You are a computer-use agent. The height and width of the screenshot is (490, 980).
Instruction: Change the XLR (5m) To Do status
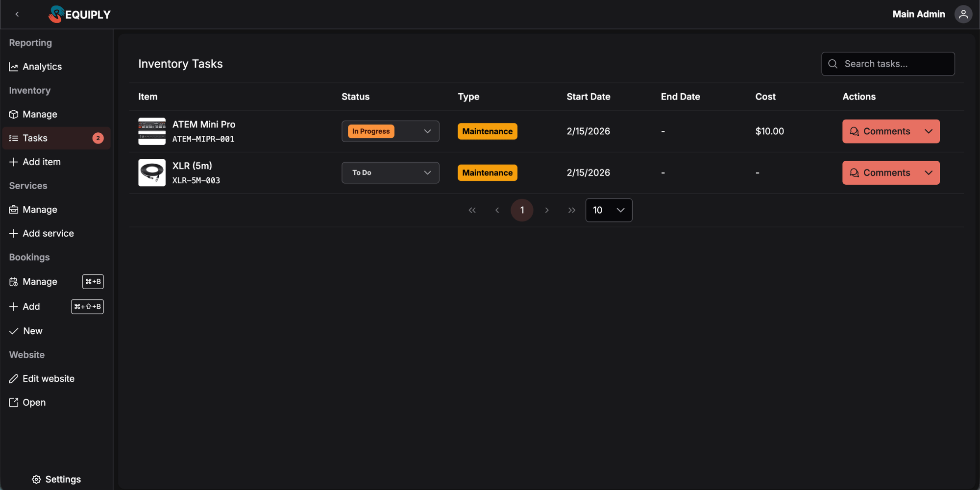[x=390, y=172]
